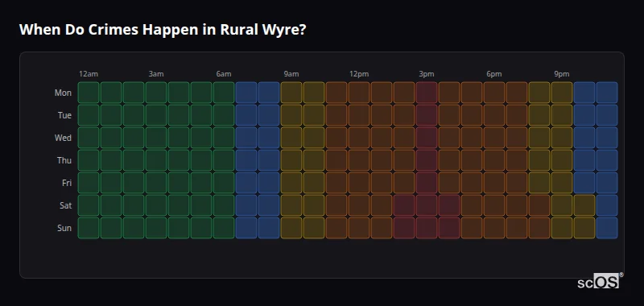The height and width of the screenshot is (306, 644).
Task: Click the 'When Do Crimes Happen in Rural Wyre?' heading
Action: pos(163,30)
